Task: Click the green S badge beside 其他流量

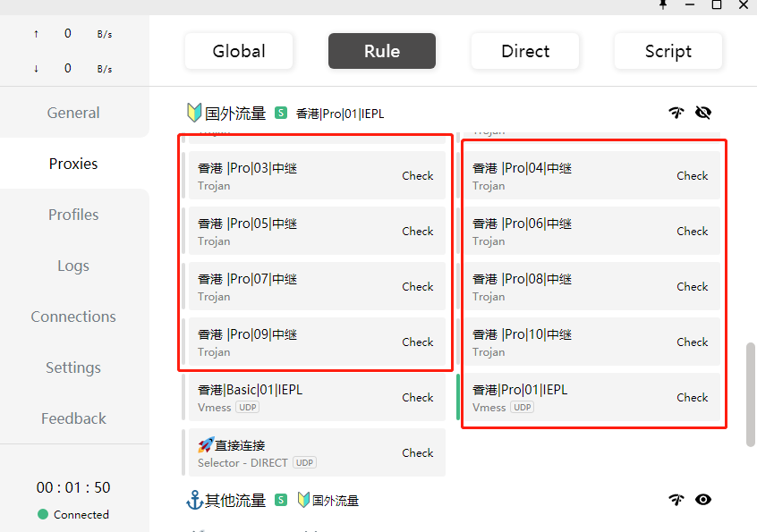Action: point(281,500)
